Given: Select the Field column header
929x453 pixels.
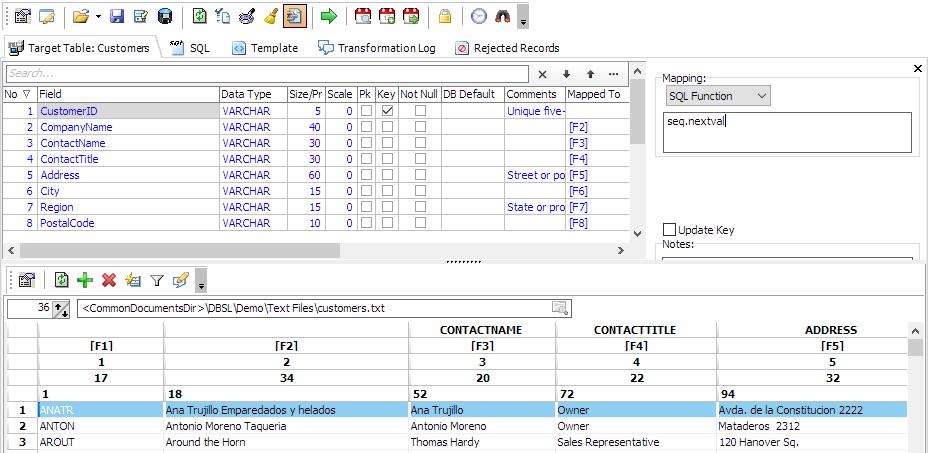Looking at the screenshot, I should (x=128, y=94).
